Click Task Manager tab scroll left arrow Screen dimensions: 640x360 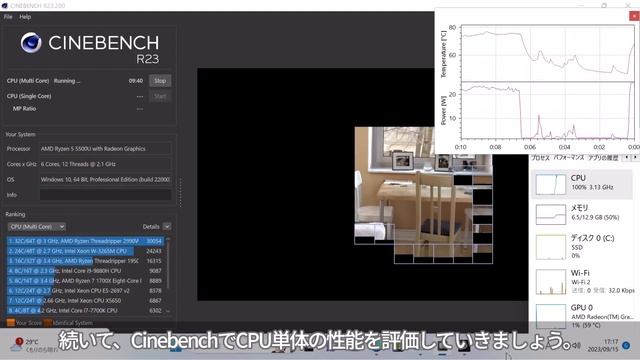(627, 158)
